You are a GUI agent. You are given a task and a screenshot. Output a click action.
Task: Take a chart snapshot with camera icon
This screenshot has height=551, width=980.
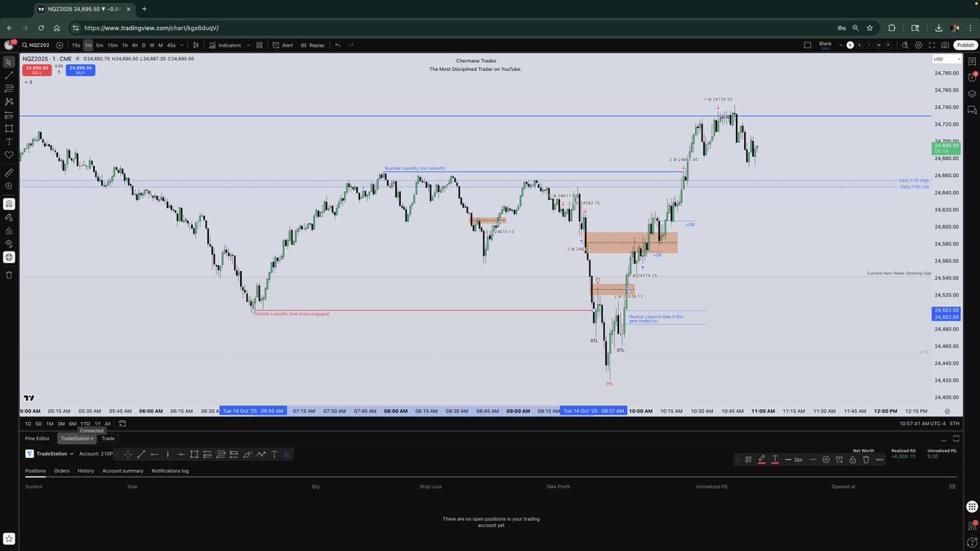point(945,46)
